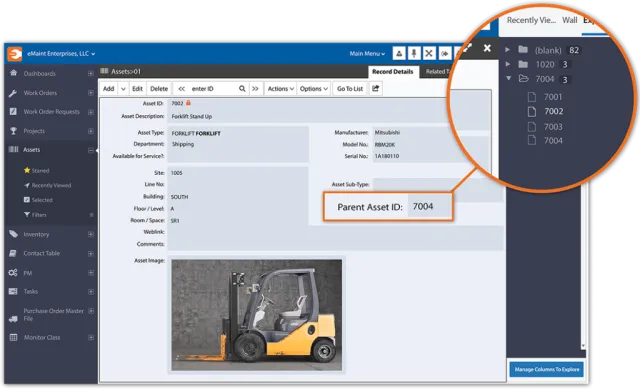Click the Inventory tag icon in sidebar
Screen dimensions: 640x390
13,234
